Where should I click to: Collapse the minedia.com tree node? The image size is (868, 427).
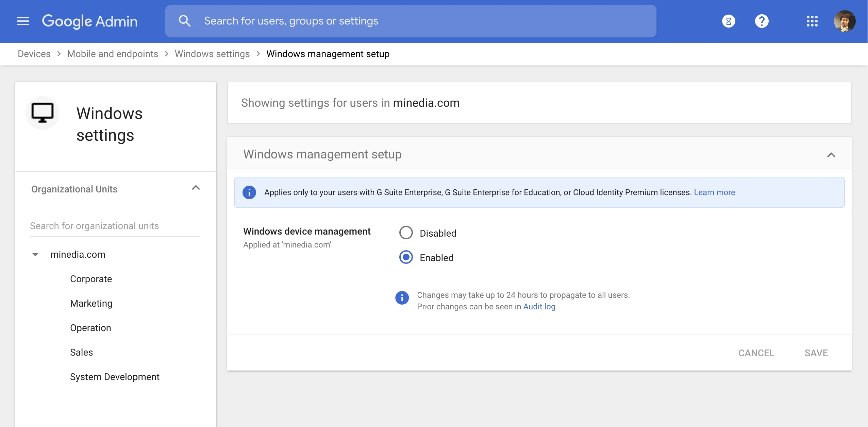coord(35,255)
